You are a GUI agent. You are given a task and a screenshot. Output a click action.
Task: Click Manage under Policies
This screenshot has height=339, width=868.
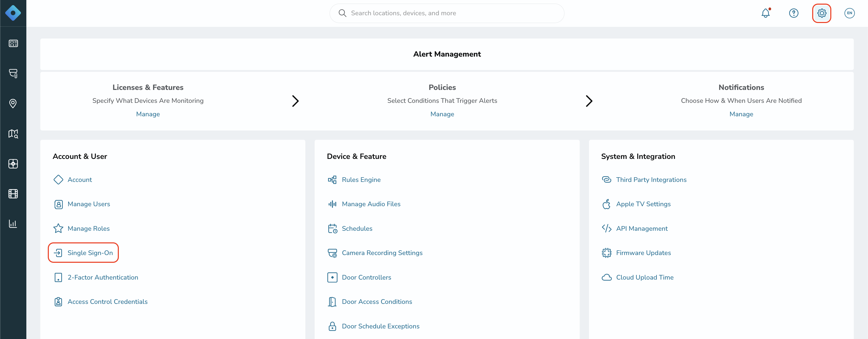[442, 114]
